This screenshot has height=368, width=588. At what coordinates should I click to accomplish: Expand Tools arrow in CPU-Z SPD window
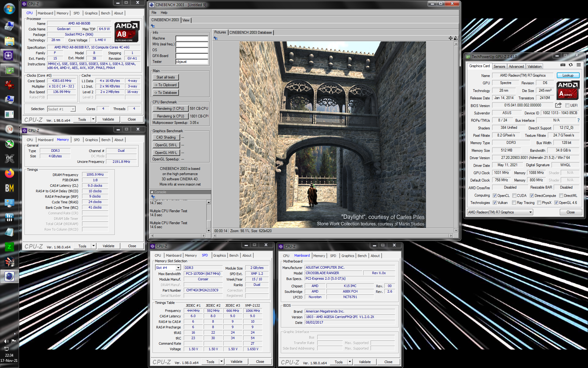[x=221, y=362]
